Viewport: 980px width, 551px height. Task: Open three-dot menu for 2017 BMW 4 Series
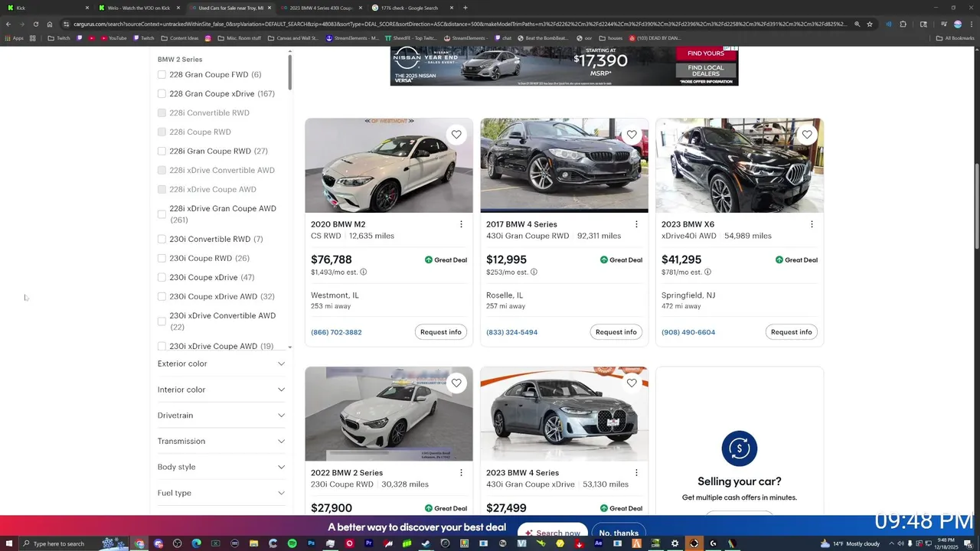tap(636, 224)
